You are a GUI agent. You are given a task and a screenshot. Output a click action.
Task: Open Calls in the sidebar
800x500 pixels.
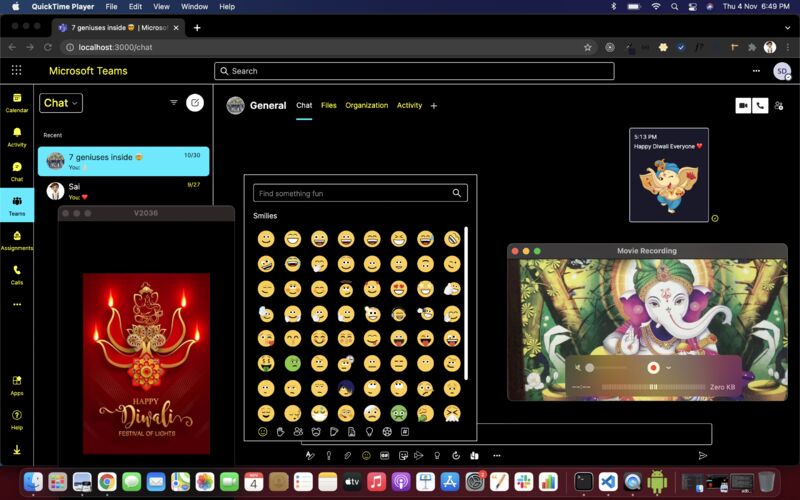(17, 274)
